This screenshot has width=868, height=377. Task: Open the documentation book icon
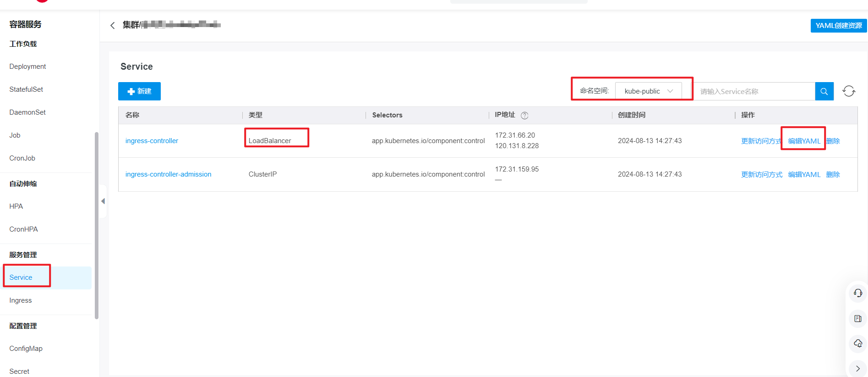(857, 318)
